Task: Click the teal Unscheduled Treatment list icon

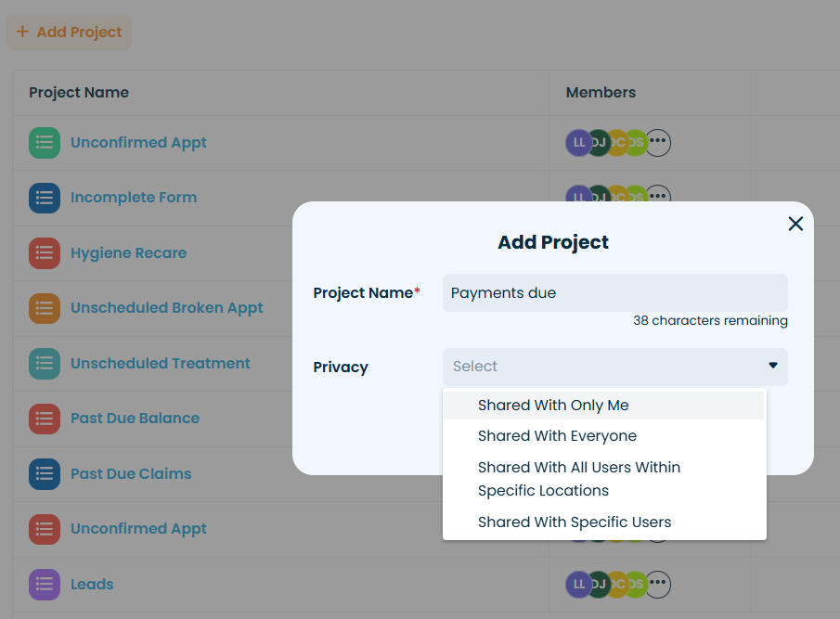Action: 45,364
